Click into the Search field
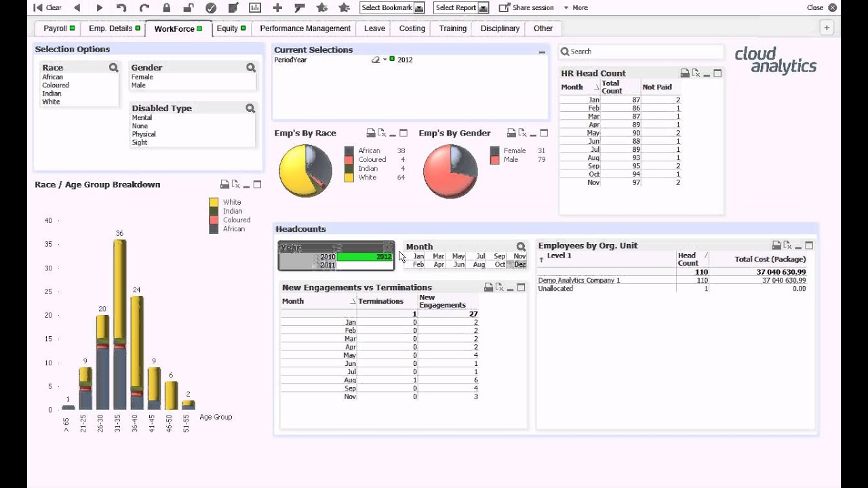Screen dimensions: 868x488 (x=641, y=52)
